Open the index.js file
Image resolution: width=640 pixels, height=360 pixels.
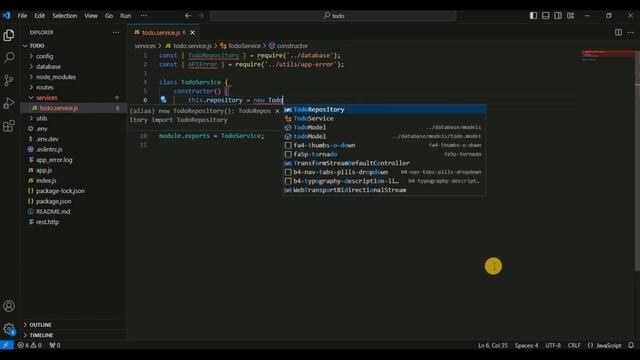(73, 180)
